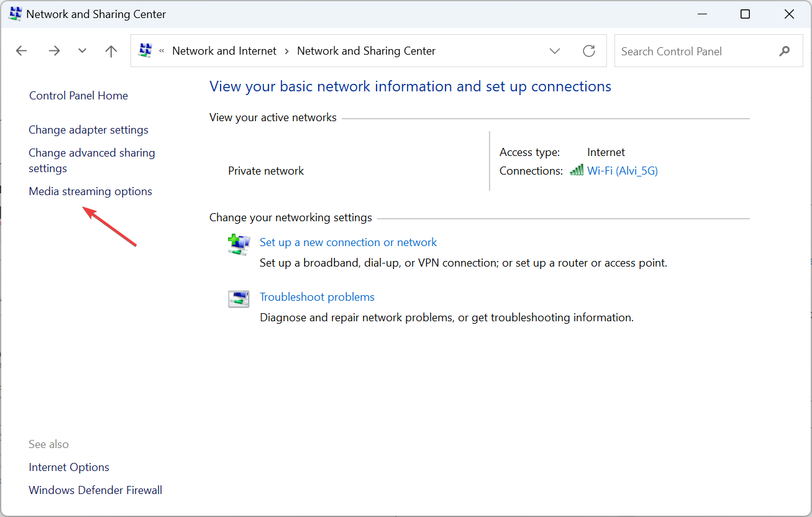Screen dimensions: 812x517
Task: Go to Control Panel Home
Action: coord(78,95)
